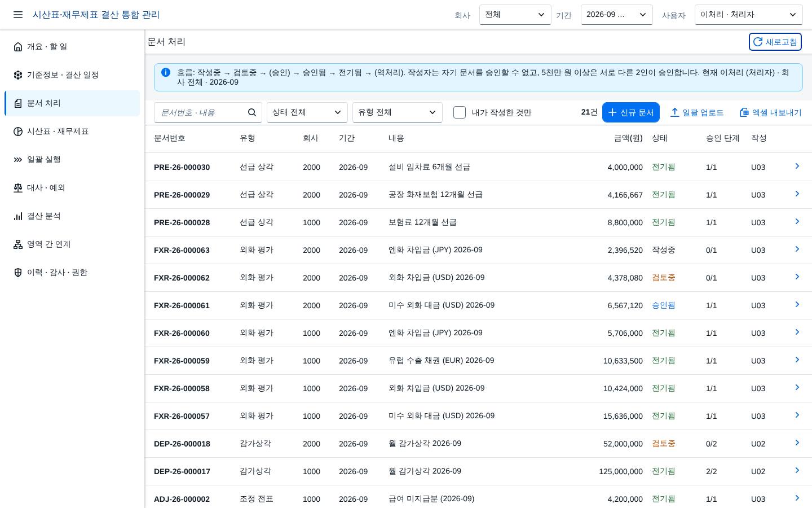Viewport: 812px width, 508px height.
Task: Open the 사용자 user dropdown
Action: (x=748, y=15)
